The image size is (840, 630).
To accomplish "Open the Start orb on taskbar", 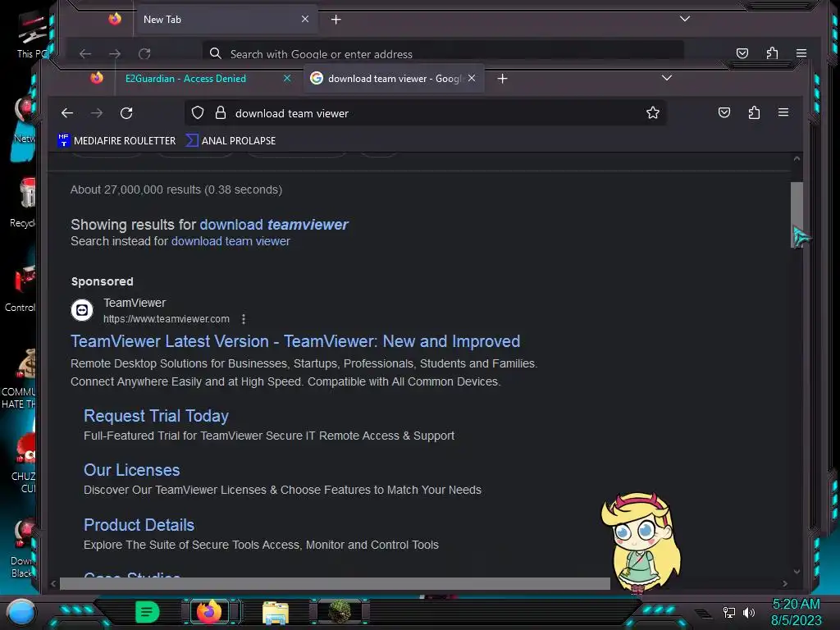I will point(21,612).
